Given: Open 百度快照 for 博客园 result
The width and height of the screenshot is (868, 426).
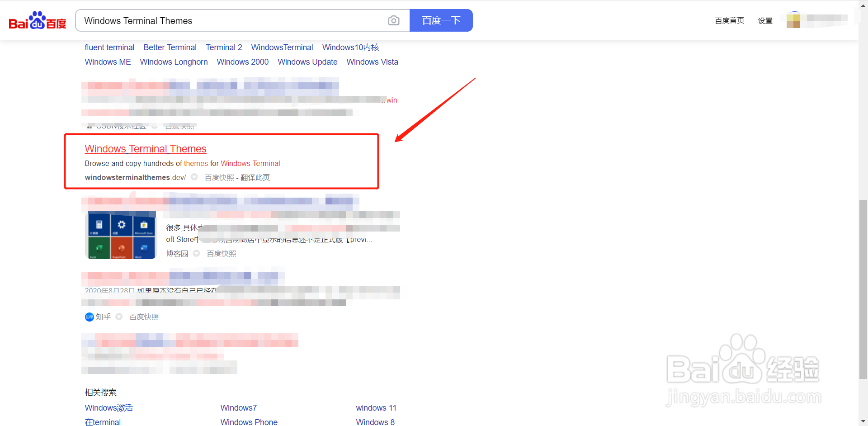Looking at the screenshot, I should click(222, 254).
